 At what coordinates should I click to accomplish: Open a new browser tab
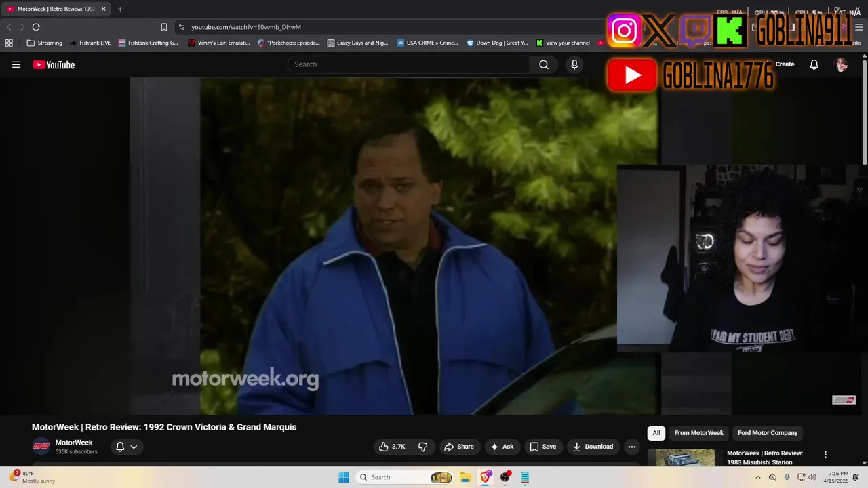pos(120,9)
